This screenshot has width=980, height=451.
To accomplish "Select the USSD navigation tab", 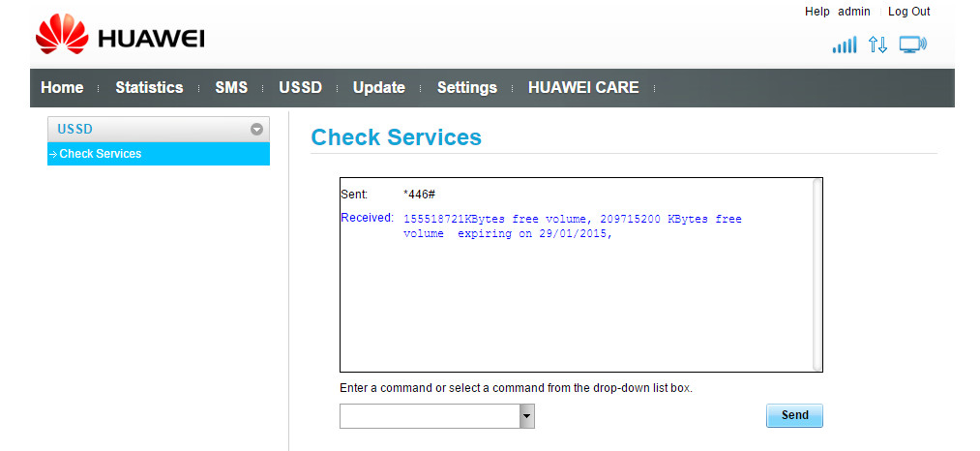I will (300, 88).
